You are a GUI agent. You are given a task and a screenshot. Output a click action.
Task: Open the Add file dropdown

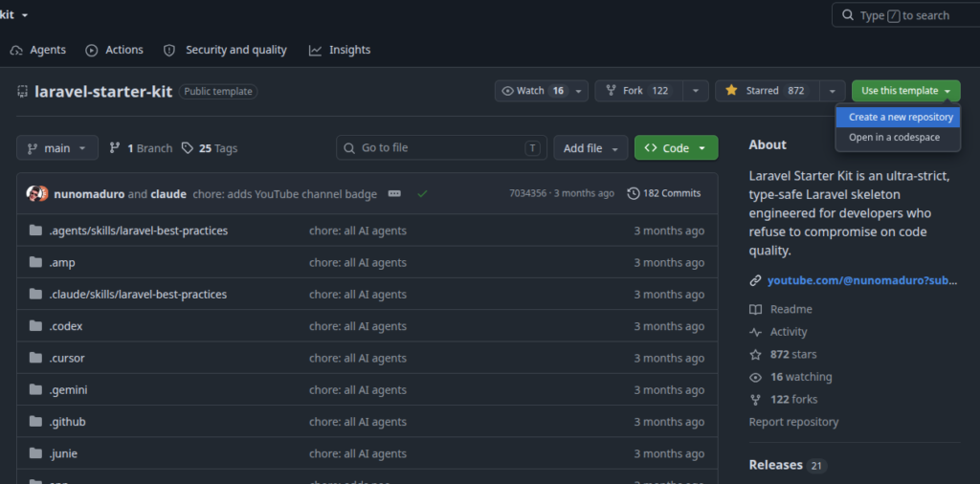pos(590,148)
